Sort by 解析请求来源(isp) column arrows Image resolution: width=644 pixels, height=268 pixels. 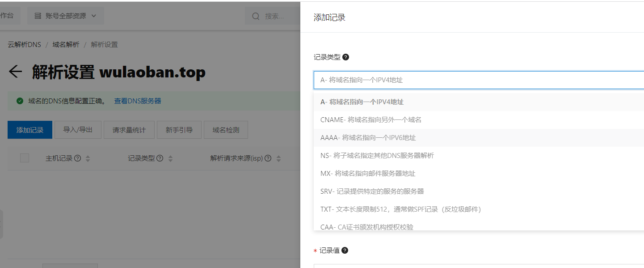[278, 159]
